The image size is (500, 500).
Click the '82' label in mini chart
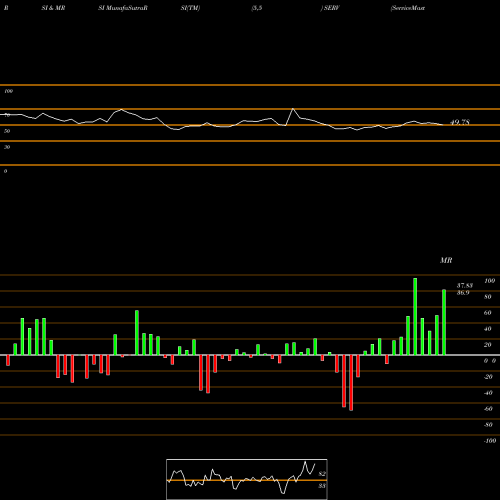(322, 474)
